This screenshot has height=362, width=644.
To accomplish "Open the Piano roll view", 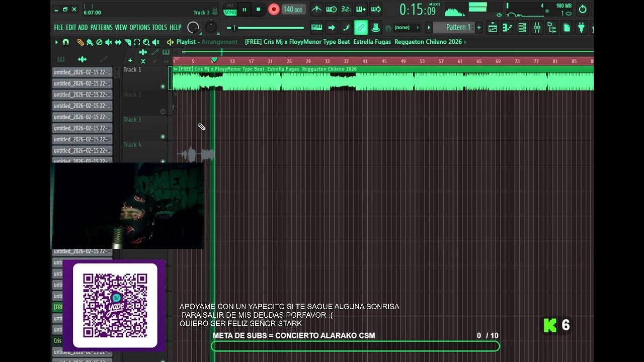I will pos(507,28).
